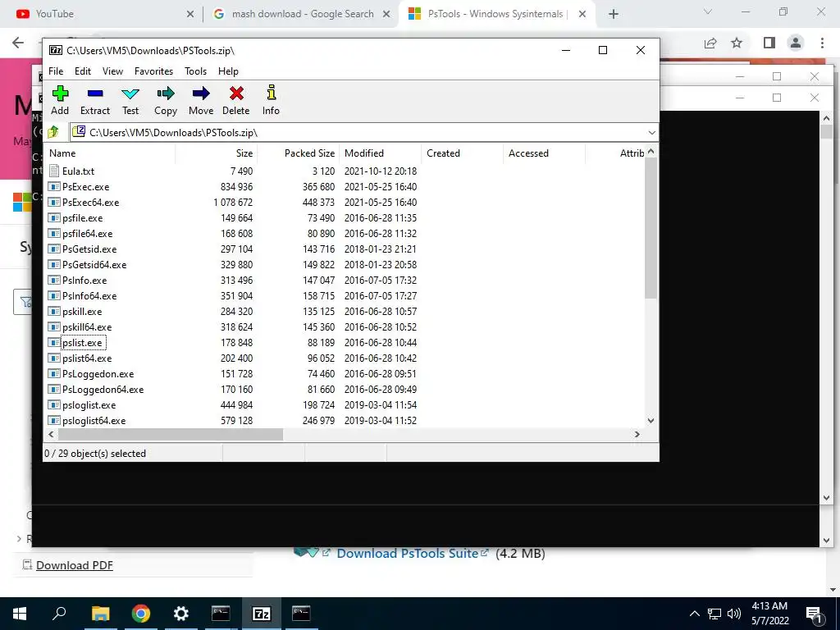Image resolution: width=840 pixels, height=630 pixels.
Task: Click the horizontal scroll right arrow
Action: [x=637, y=435]
